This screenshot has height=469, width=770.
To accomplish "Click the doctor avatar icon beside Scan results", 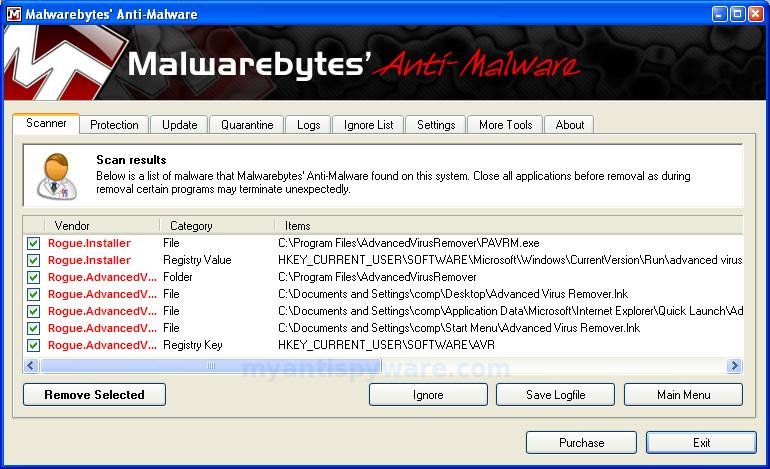I will click(x=57, y=176).
